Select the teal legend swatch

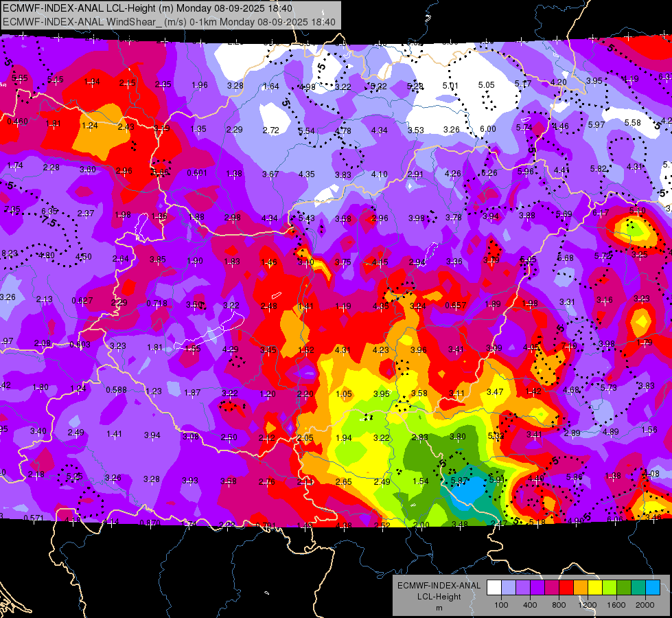(638, 588)
